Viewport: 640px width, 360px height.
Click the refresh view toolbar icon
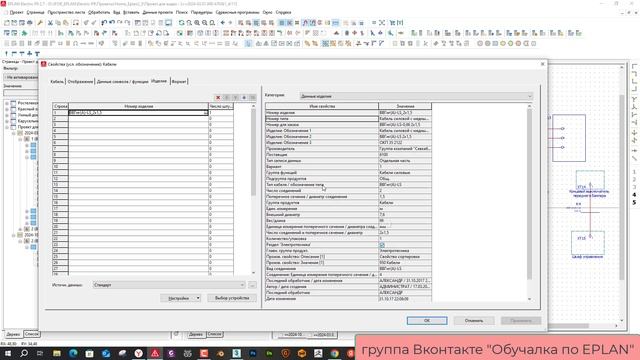point(182,23)
